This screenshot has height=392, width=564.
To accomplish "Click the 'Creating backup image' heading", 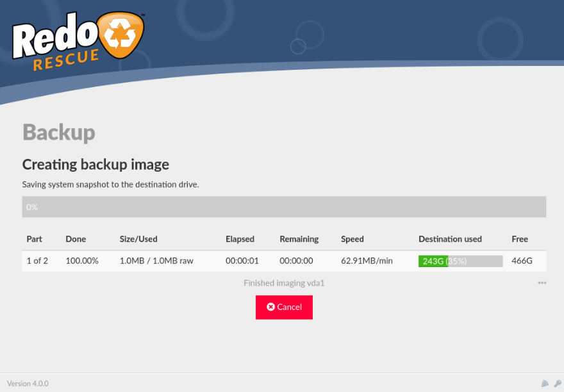I will pyautogui.click(x=95, y=165).
